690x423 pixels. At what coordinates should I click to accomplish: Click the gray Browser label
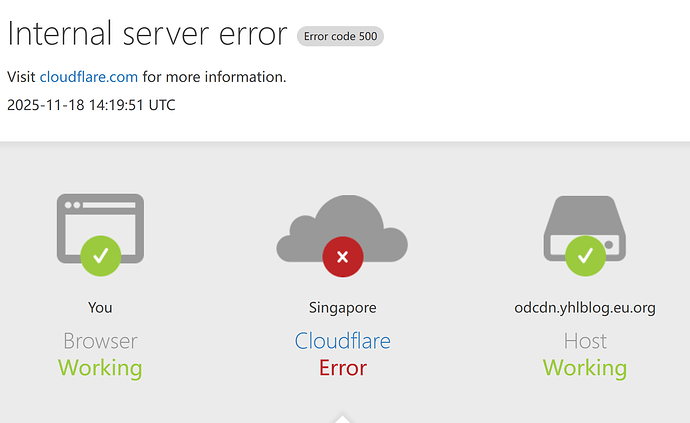(x=100, y=341)
